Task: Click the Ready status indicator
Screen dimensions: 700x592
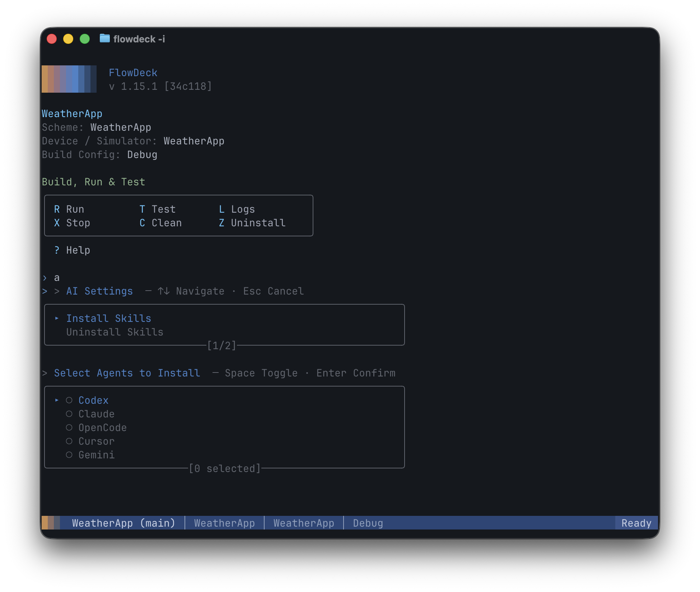Action: (636, 523)
